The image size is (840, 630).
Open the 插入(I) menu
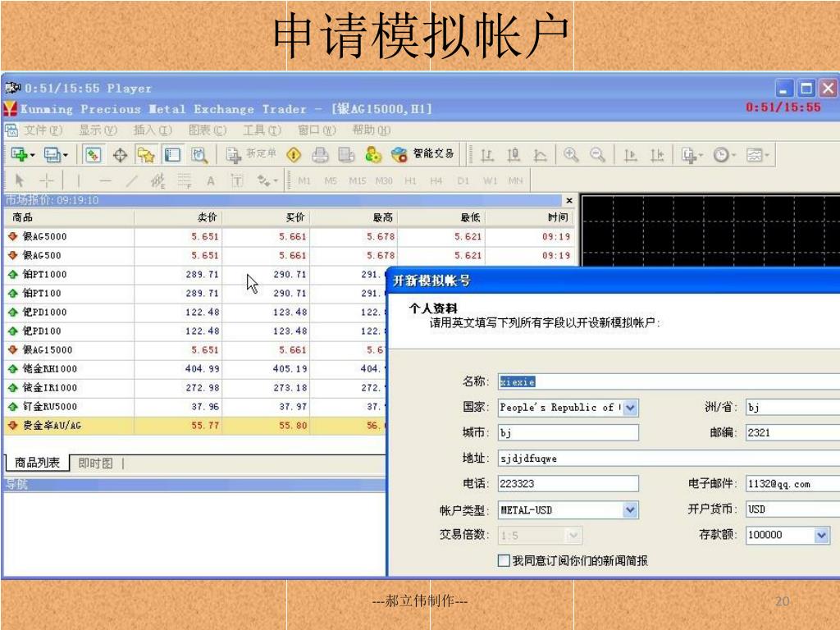tap(153, 130)
